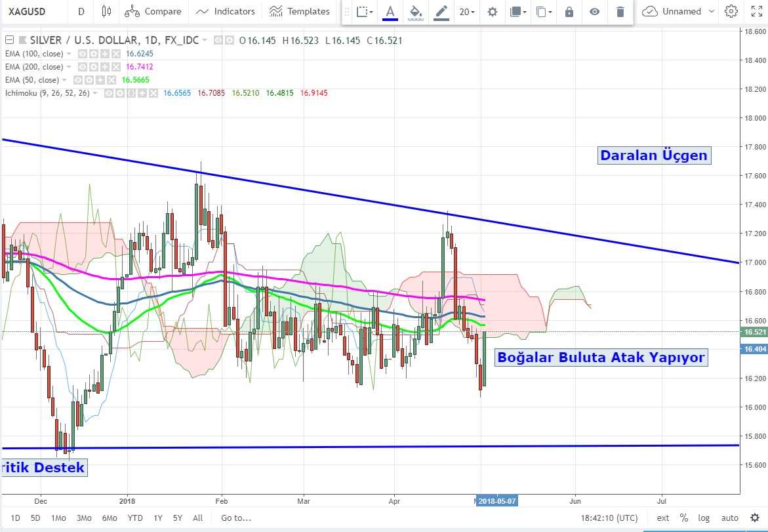Viewport: 768px width, 532px height.
Task: Toggle auto scale for the chart
Action: (x=730, y=518)
